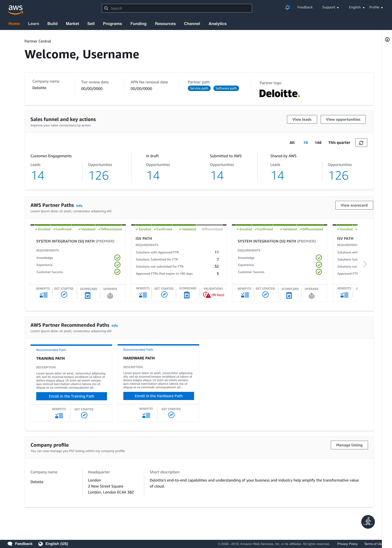
Task: Open Benefits icon in first ISV Path card
Action: pyautogui.click(x=143, y=295)
